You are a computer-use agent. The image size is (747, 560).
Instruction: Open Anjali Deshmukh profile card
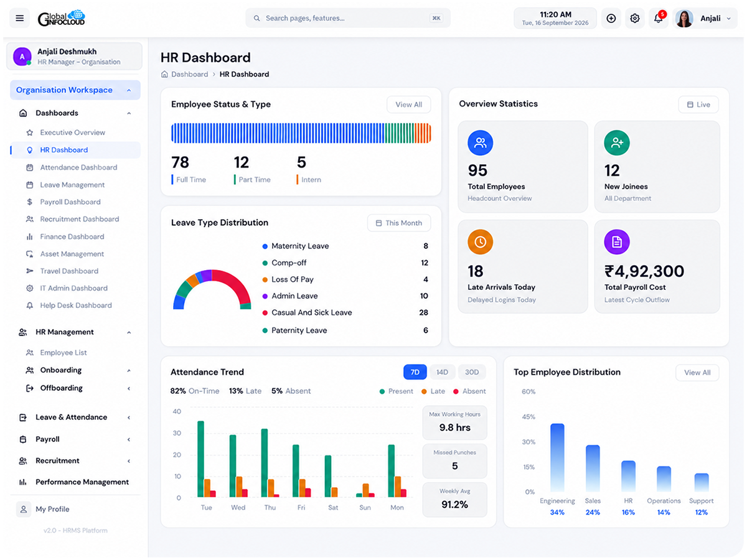(74, 56)
